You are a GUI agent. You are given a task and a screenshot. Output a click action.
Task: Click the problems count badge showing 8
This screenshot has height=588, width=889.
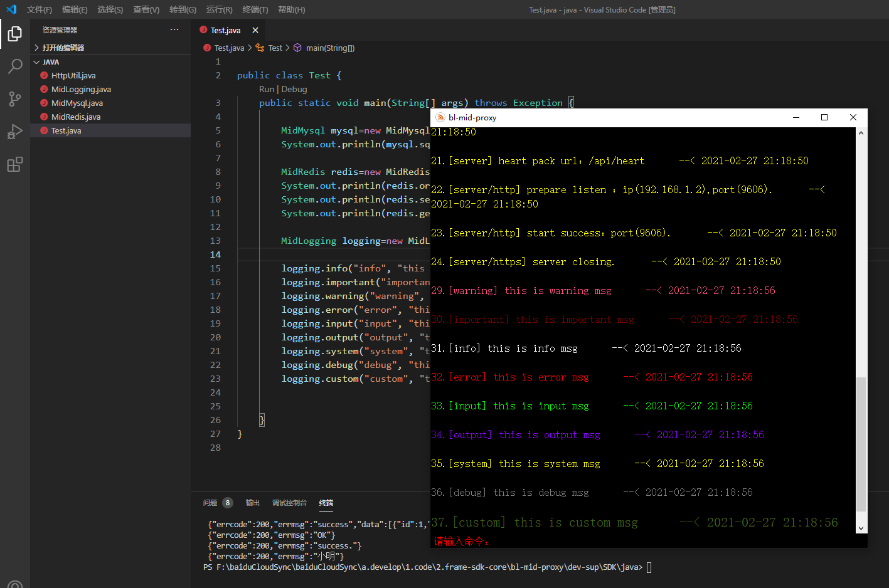tap(226, 502)
